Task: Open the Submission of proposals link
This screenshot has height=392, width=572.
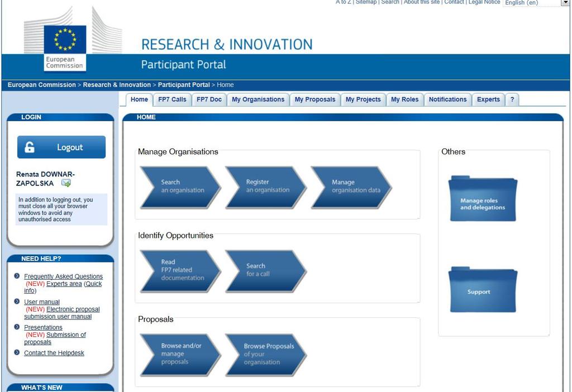Action: click(55, 338)
